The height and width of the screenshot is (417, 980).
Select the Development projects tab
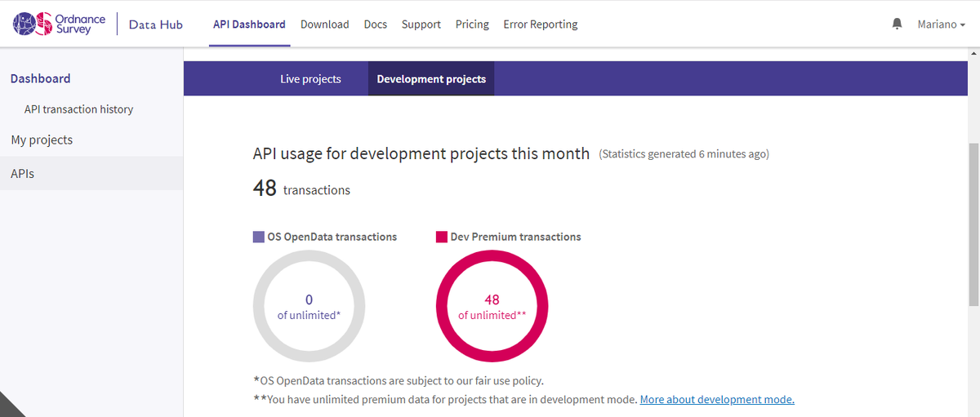431,79
